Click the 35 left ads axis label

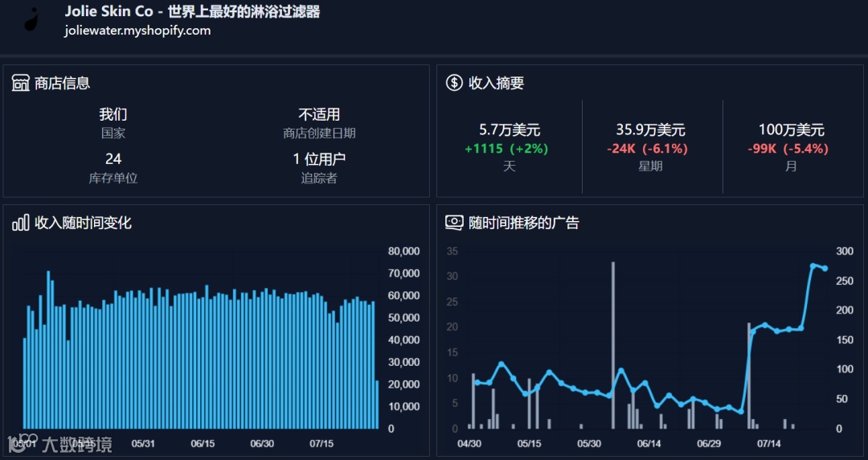point(452,251)
